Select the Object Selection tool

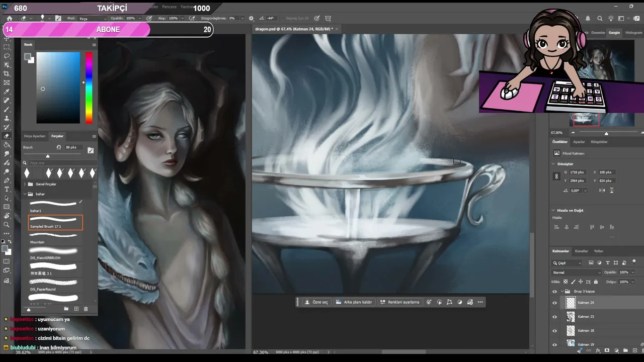7,65
